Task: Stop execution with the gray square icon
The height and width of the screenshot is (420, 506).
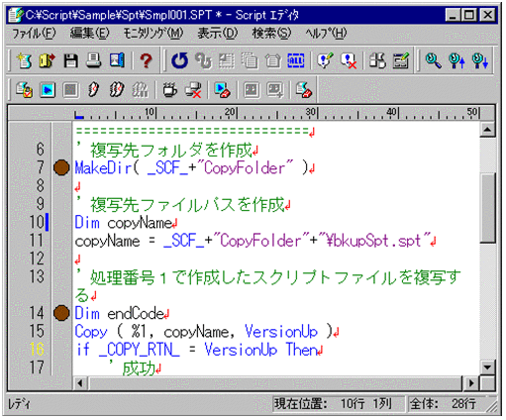Action: point(70,90)
